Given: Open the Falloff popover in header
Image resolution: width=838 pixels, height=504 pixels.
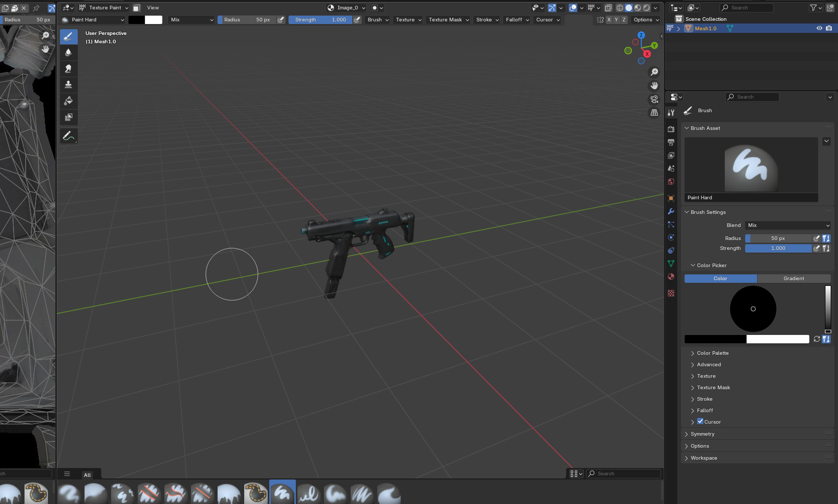Looking at the screenshot, I should (518, 20).
